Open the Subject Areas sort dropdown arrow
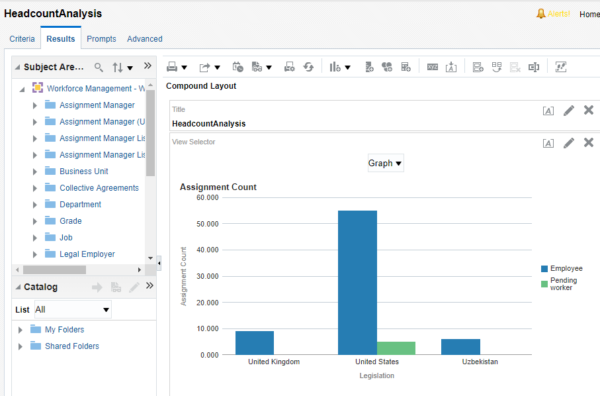The image size is (600, 396). (130, 68)
